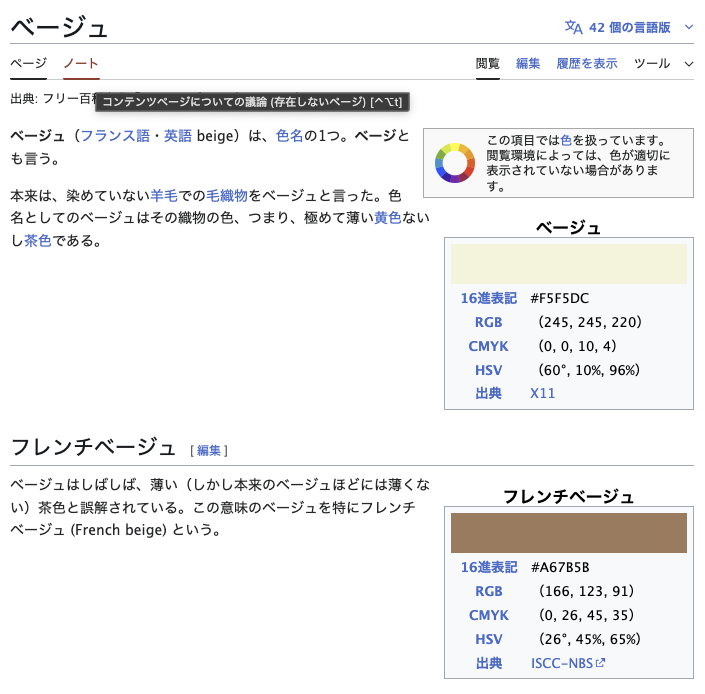Click the beige color swatch

click(568, 264)
